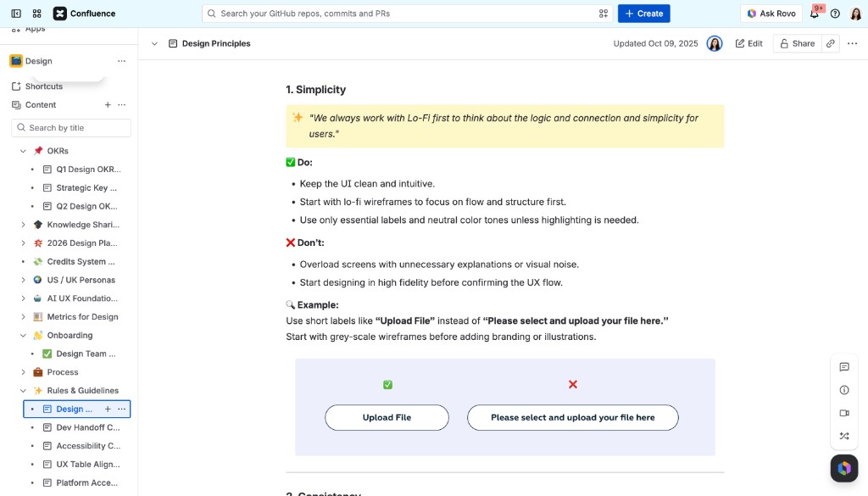Click the shuffle automation icon

(x=844, y=436)
